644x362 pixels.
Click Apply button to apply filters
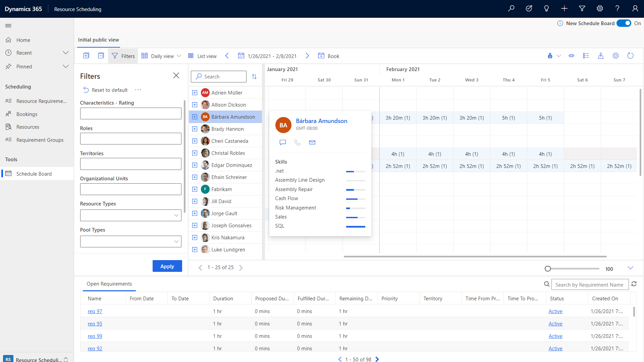[167, 266]
